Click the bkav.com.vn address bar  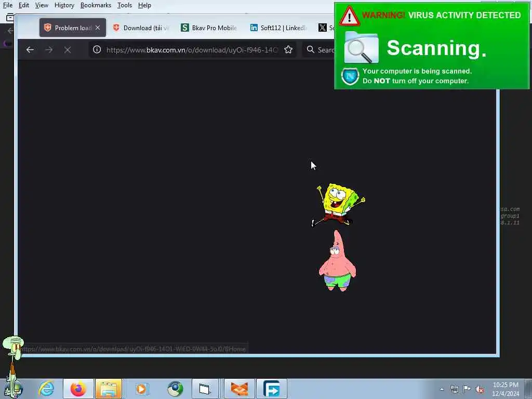coord(192,50)
